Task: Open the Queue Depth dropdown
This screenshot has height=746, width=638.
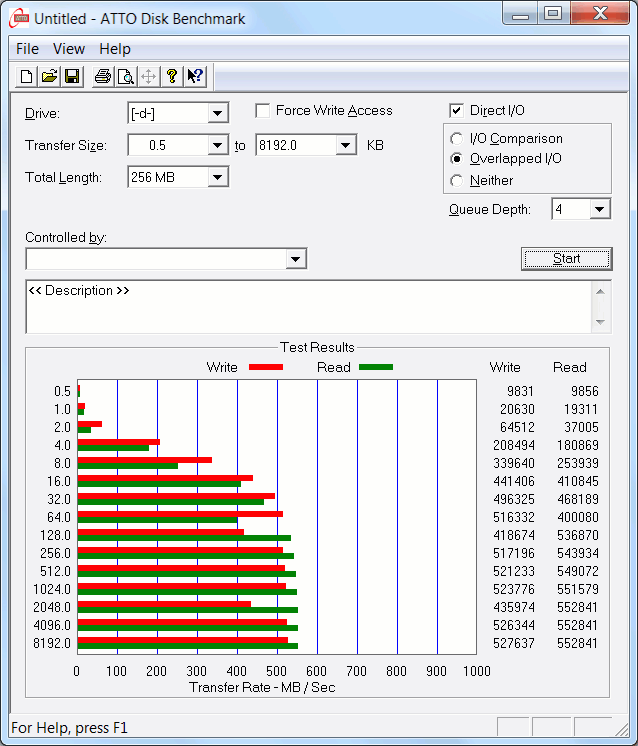Action: pyautogui.click(x=599, y=209)
